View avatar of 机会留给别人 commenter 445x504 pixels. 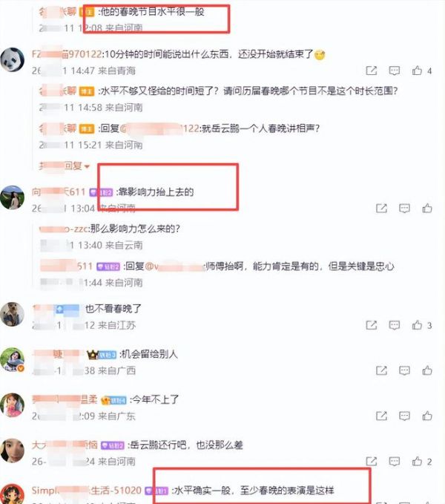click(12, 359)
